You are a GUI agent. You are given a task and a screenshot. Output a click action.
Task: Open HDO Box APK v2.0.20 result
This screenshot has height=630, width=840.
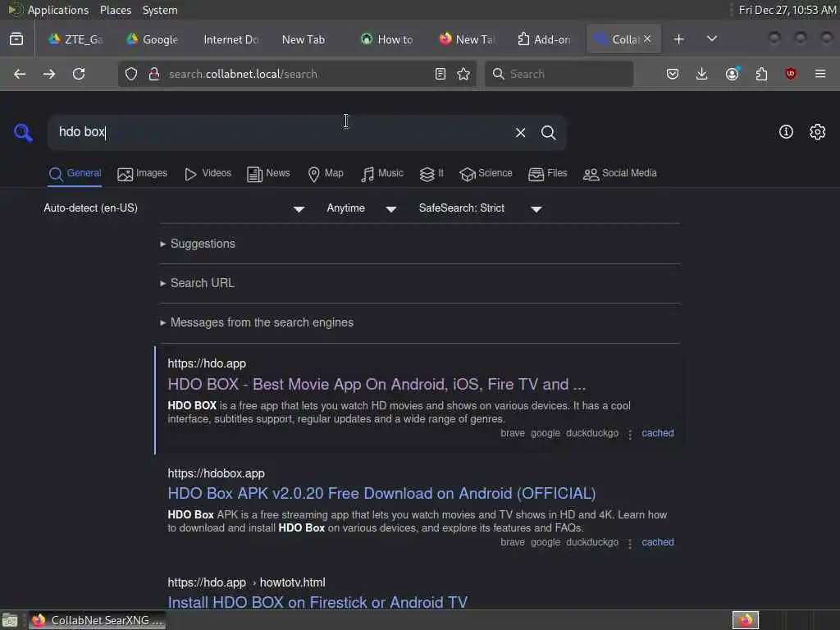pos(381,493)
